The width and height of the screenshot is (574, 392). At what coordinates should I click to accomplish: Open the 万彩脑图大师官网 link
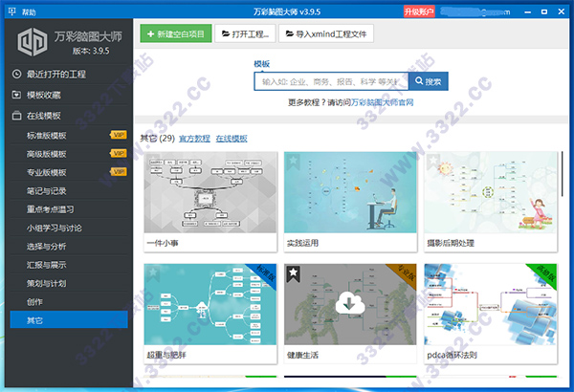coord(382,102)
